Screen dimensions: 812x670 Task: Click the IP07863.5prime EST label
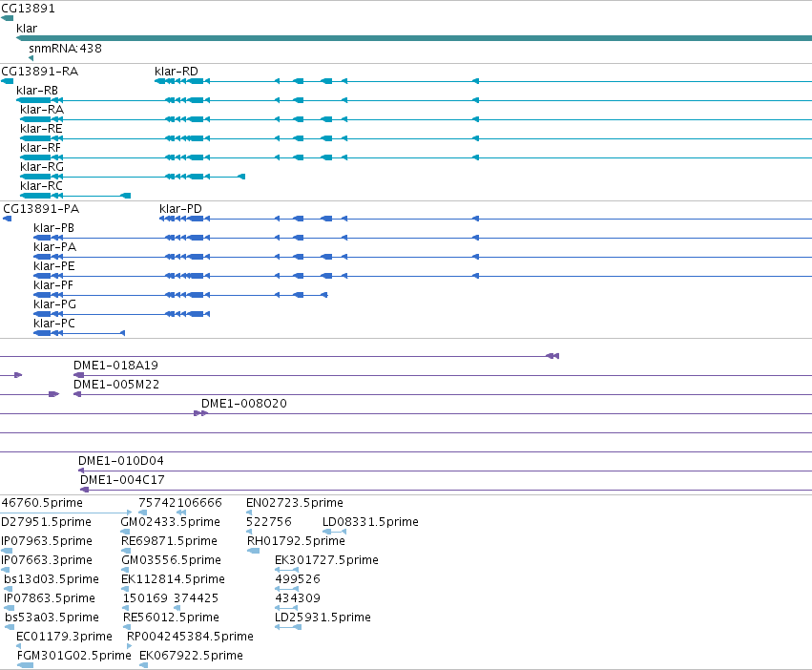(50, 598)
